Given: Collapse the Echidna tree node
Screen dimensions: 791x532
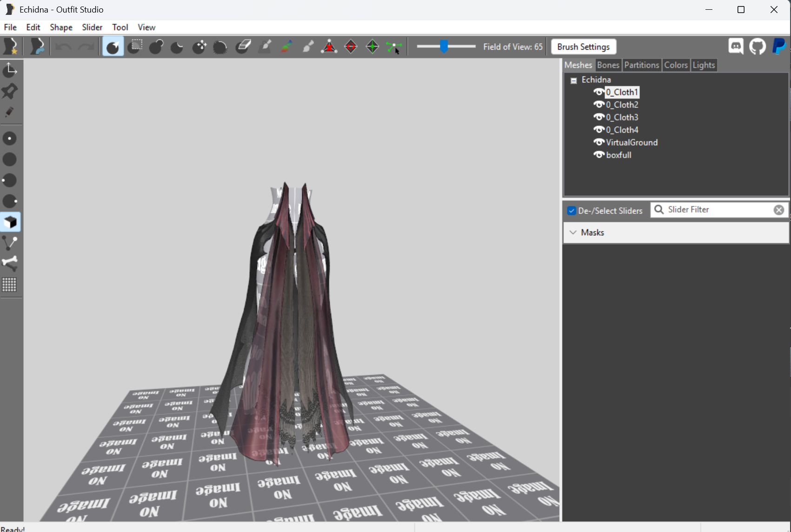Looking at the screenshot, I should point(574,80).
